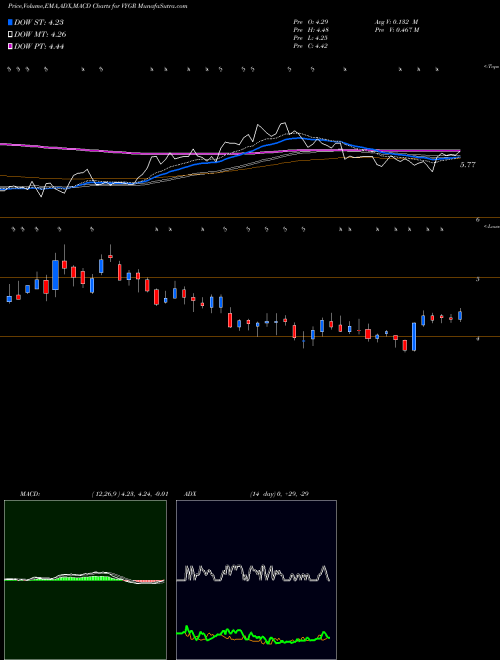Click the Pre C: 4.42 value
Image resolution: width=500 pixels, height=660 pixels.
[311, 46]
